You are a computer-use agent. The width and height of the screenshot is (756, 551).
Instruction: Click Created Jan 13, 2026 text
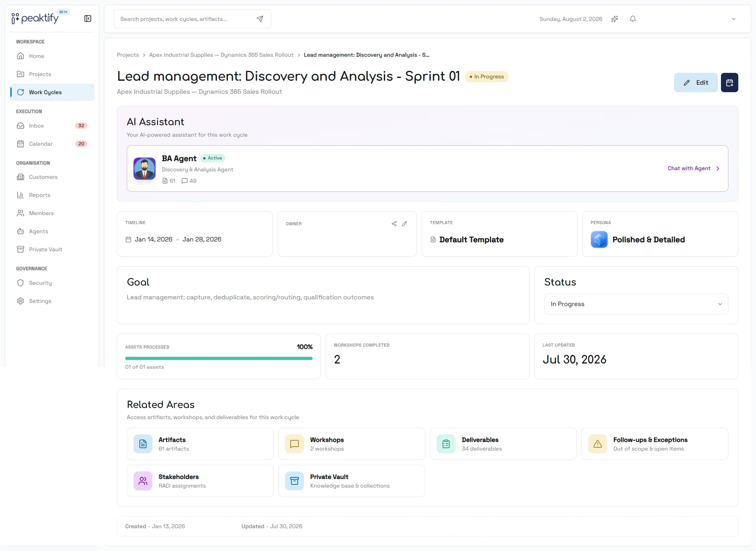tap(155, 526)
